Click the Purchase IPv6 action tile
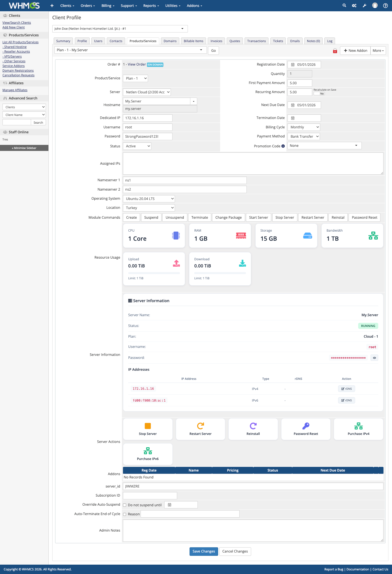 click(148, 454)
